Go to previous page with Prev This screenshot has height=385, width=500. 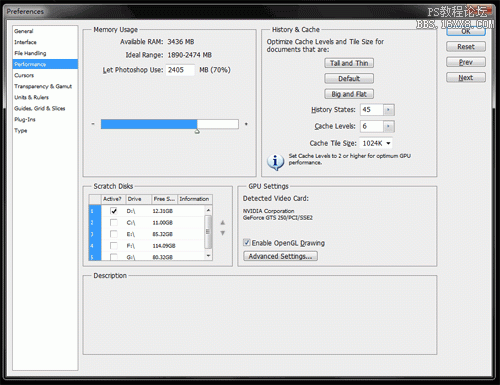pyautogui.click(x=466, y=62)
